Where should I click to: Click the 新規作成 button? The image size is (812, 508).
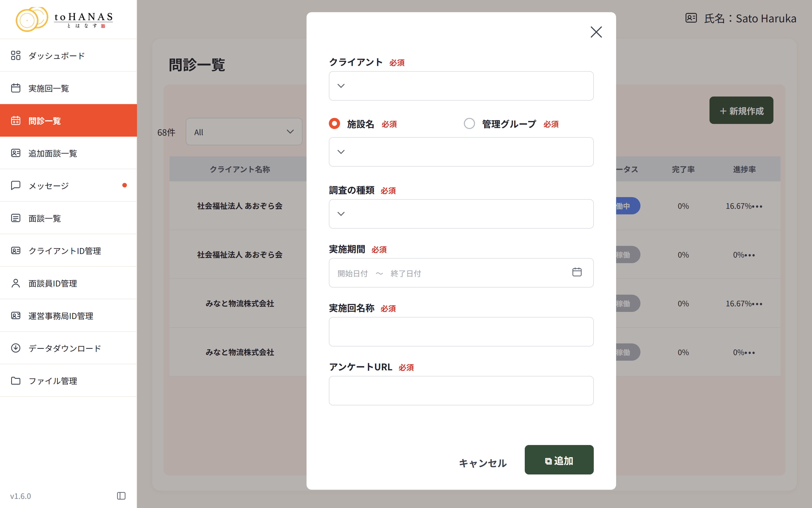[x=741, y=110]
